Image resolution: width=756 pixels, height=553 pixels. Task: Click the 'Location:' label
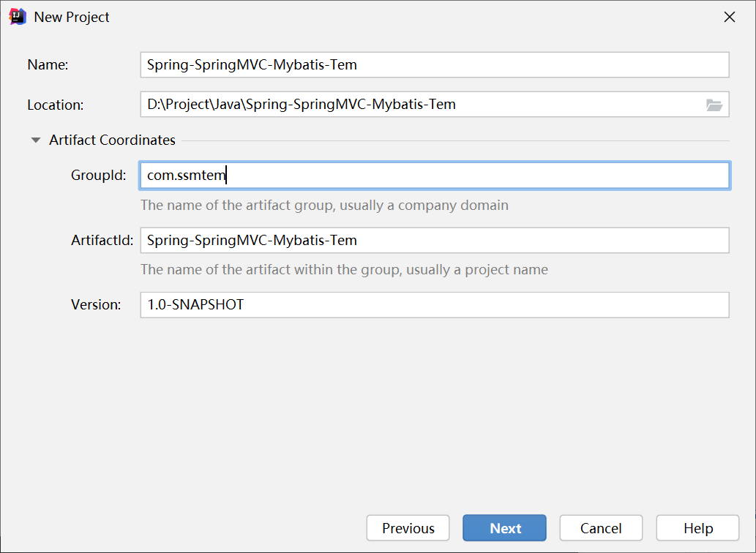click(56, 105)
